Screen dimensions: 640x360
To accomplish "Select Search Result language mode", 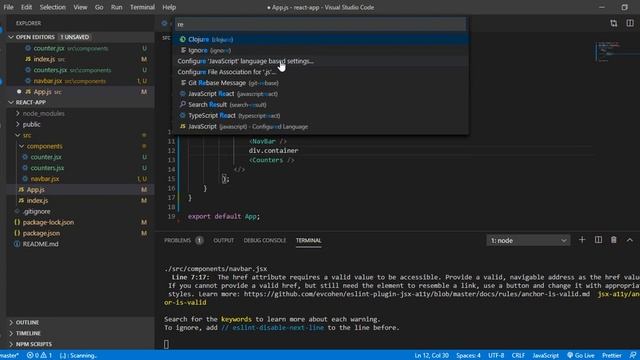I will pyautogui.click(x=320, y=104).
